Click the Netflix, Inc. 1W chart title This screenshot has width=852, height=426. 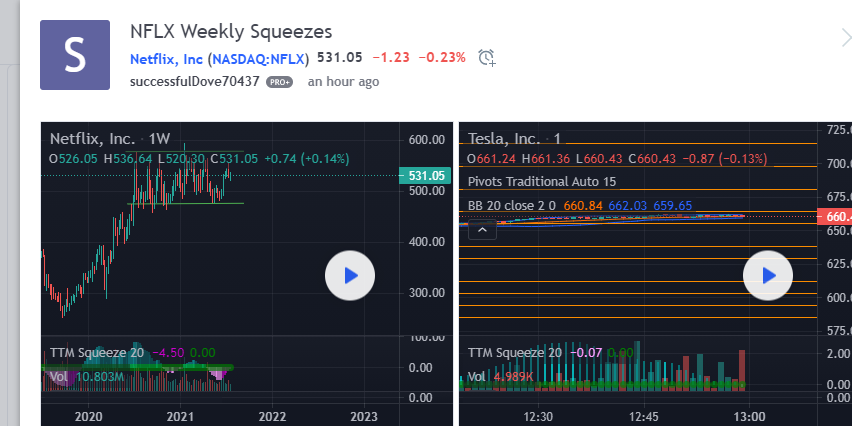[110, 139]
